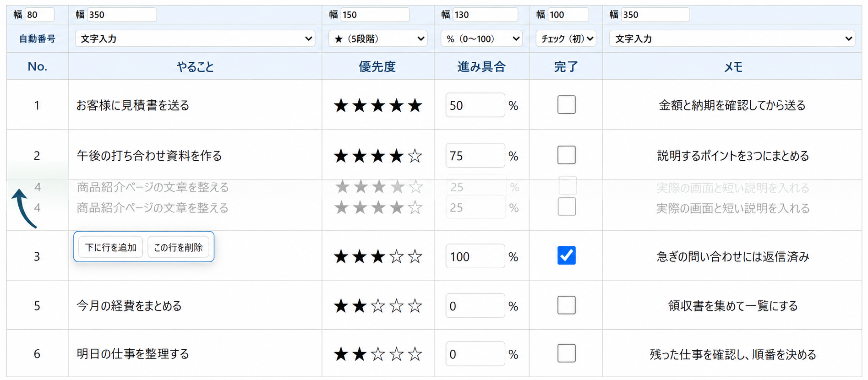
Task: Open the メモ column 文字入力 dropdown
Action: click(732, 38)
